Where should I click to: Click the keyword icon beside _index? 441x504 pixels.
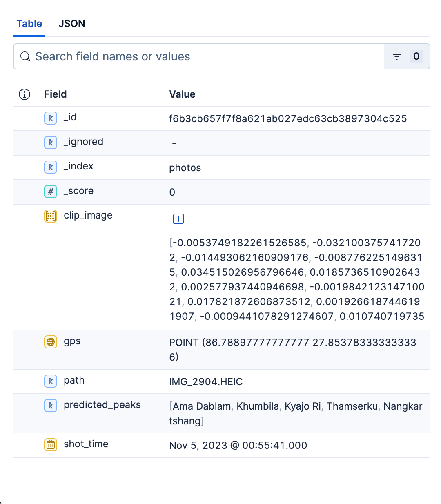tap(50, 167)
